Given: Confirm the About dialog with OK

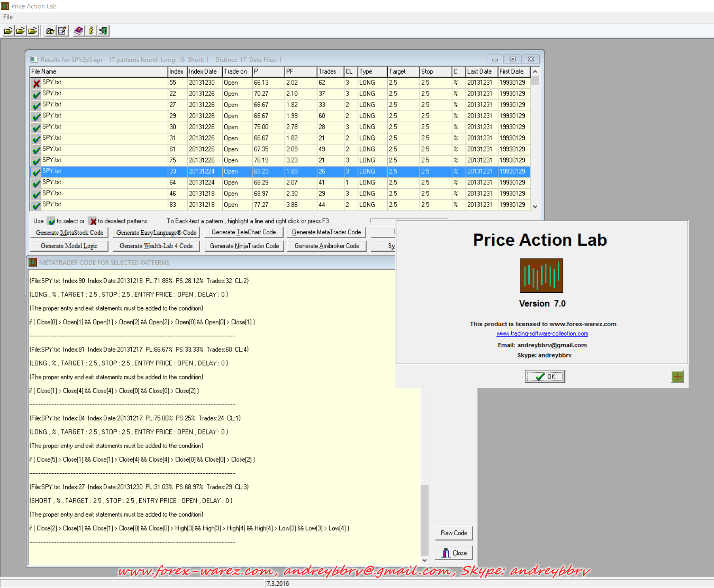Looking at the screenshot, I should click(545, 376).
